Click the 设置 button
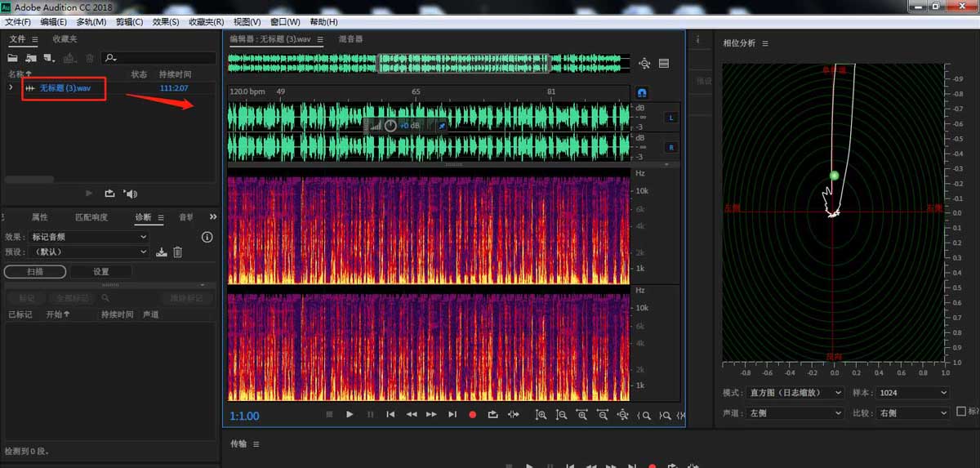Screen dimensions: 980x468 coord(100,271)
